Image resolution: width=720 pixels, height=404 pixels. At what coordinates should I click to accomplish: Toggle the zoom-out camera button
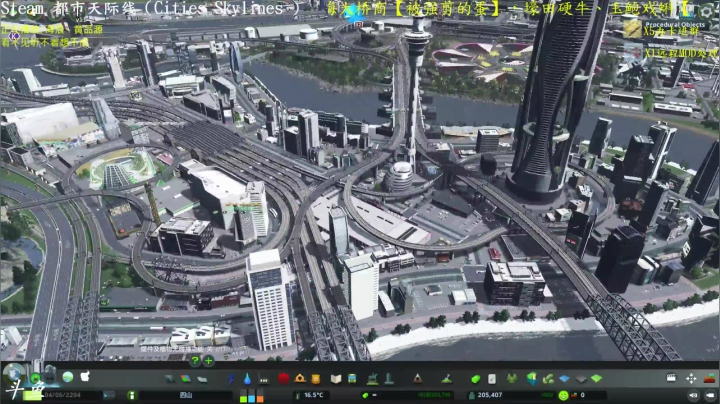click(x=710, y=395)
